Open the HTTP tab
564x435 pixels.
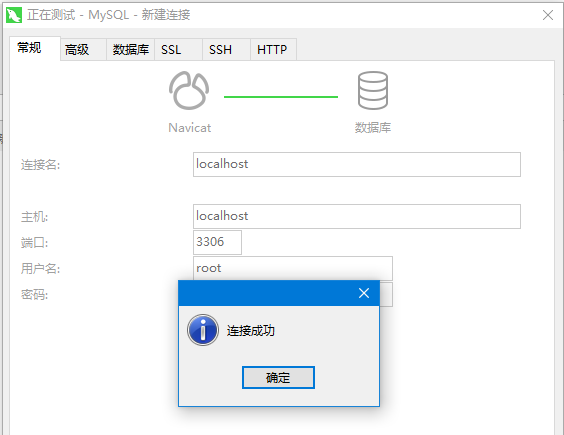273,50
